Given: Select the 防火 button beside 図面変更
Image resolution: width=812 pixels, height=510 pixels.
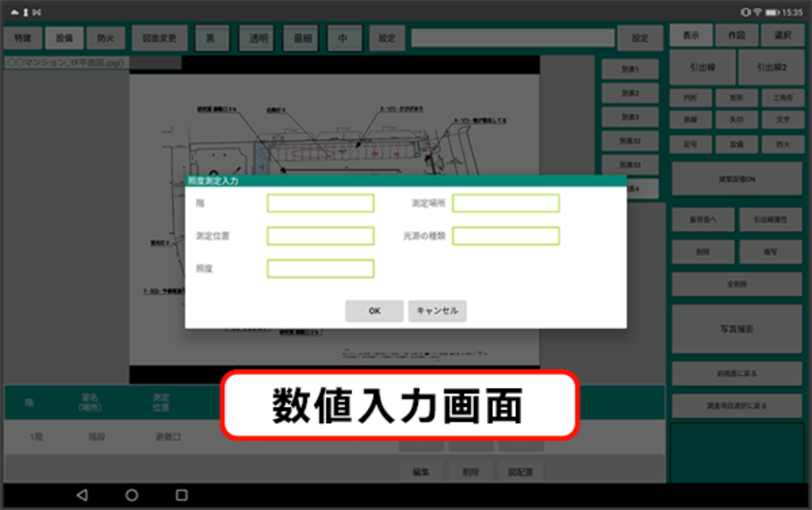Looking at the screenshot, I should tap(106, 38).
